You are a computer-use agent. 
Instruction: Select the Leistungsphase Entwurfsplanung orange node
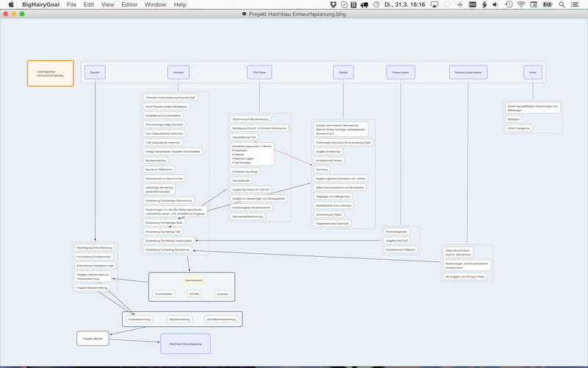point(51,74)
